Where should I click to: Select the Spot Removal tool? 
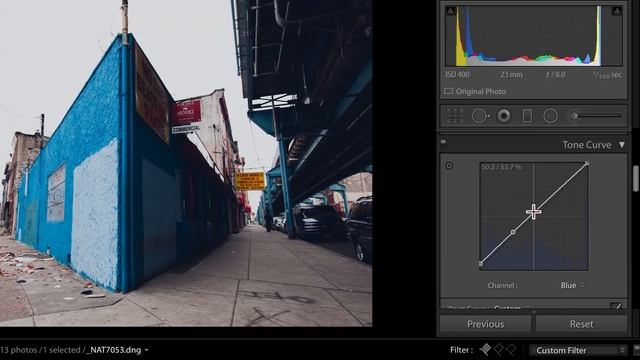pyautogui.click(x=480, y=116)
